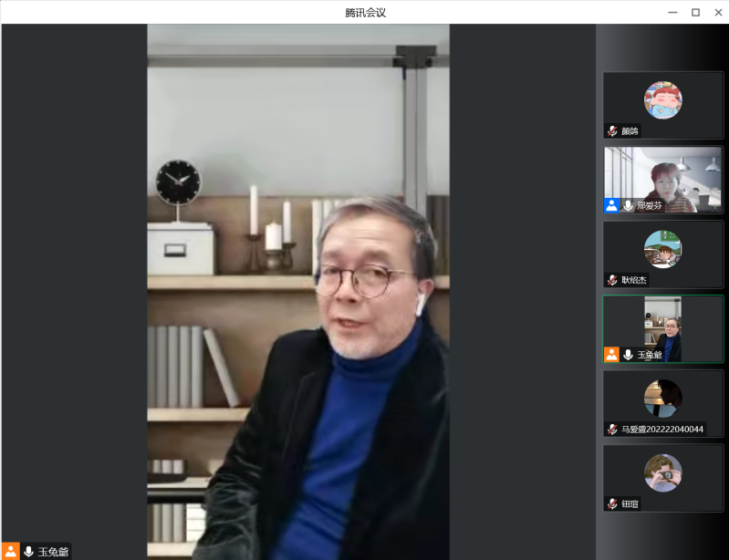Image resolution: width=729 pixels, height=560 pixels.
Task: Click the blue person icon on 邢爱芬's tile
Action: pyautogui.click(x=611, y=206)
